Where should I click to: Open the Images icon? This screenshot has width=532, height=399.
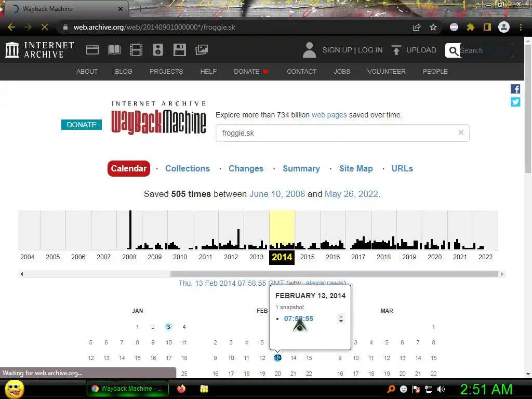[202, 50]
